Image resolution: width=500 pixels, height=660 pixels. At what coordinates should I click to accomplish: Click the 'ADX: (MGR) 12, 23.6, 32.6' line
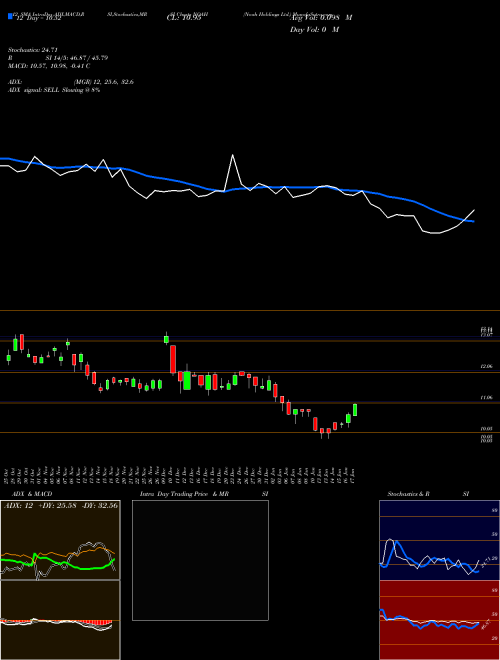(71, 82)
